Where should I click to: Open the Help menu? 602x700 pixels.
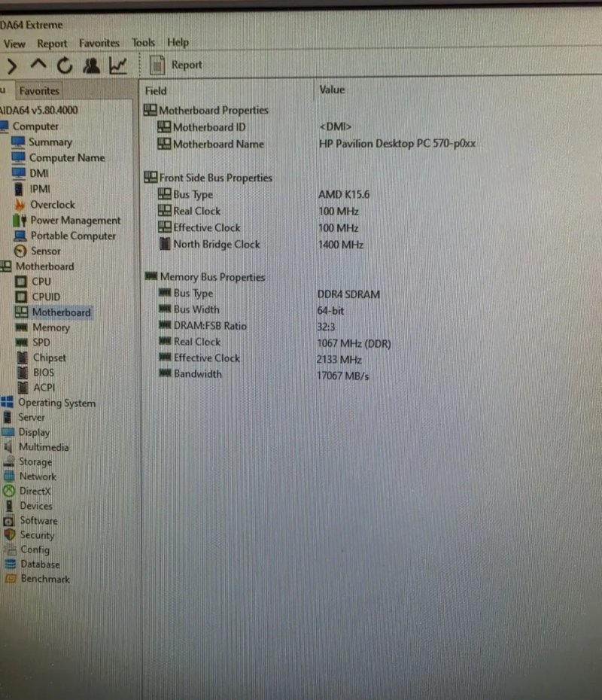point(178,42)
